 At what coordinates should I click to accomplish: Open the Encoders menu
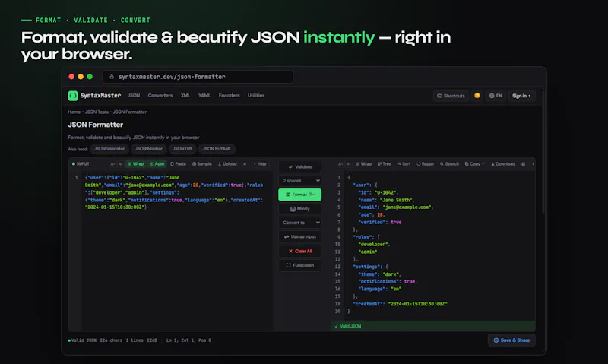[230, 95]
